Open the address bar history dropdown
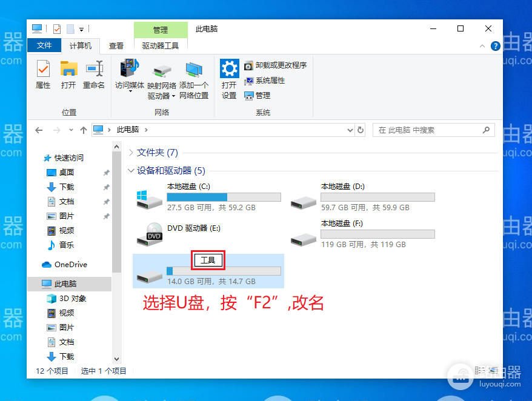Screen dimensions: 532x401 coord(350,130)
